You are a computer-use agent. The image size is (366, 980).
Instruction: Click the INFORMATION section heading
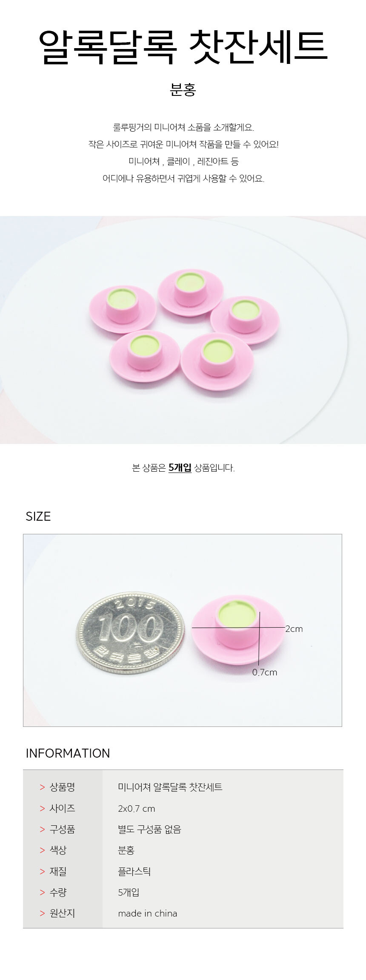[68, 753]
